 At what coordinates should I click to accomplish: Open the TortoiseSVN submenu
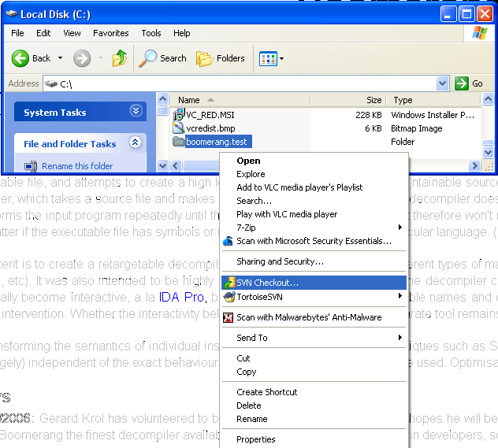[x=258, y=297]
